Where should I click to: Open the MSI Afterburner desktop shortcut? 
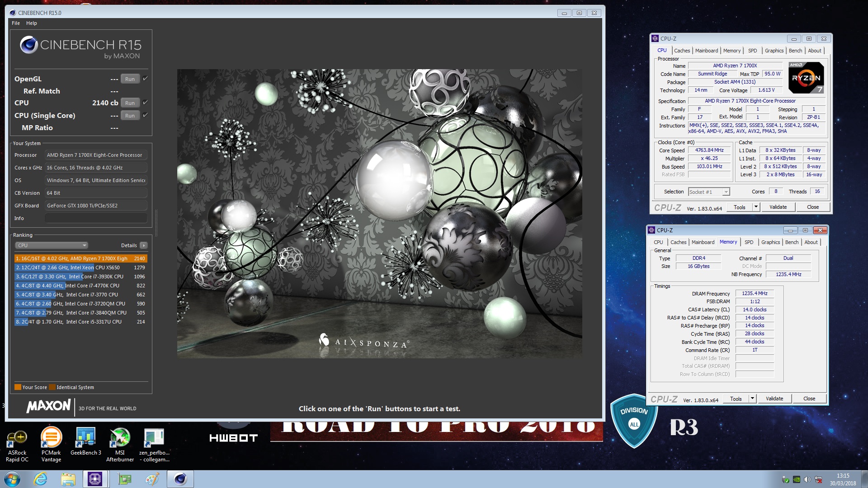[x=120, y=445]
